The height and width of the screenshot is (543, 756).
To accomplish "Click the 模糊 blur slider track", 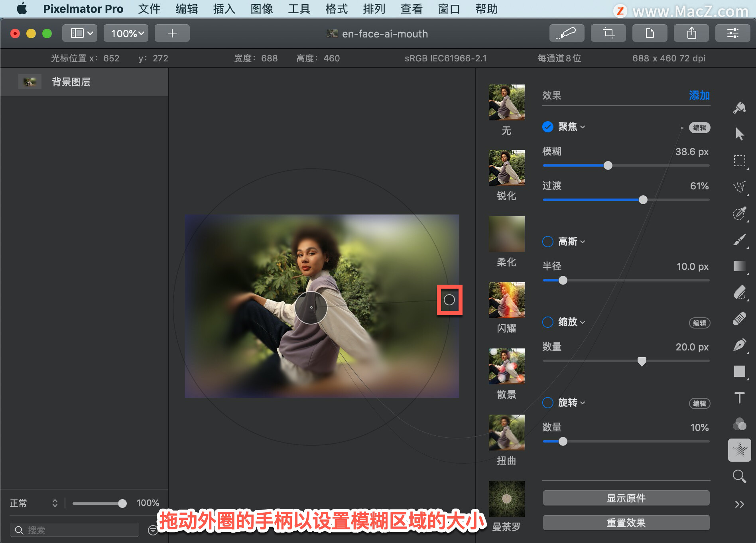I will click(626, 165).
